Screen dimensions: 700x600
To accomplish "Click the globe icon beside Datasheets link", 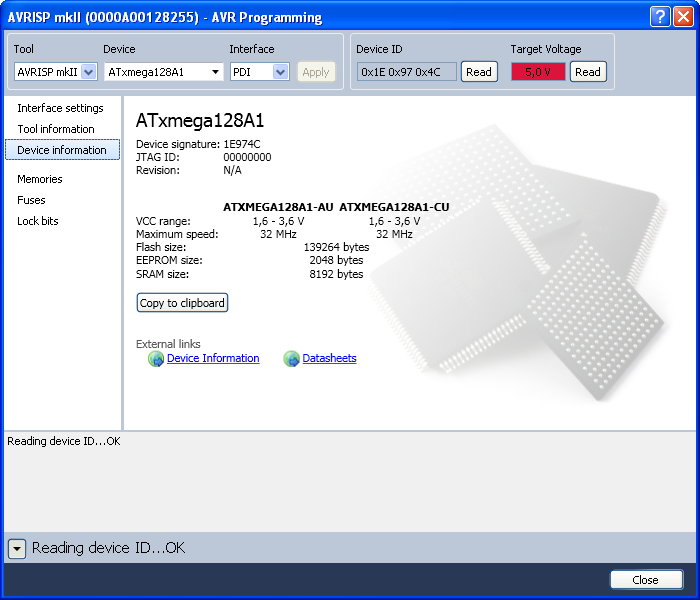I will [x=292, y=358].
